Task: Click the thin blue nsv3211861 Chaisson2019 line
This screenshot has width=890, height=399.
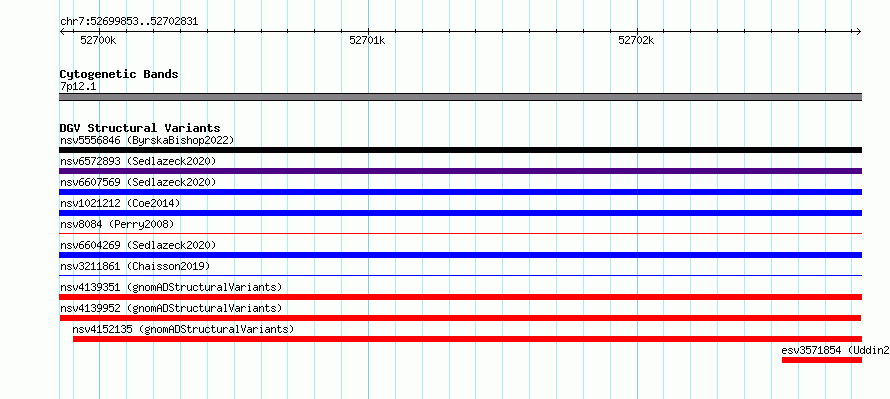Action: coord(460,275)
